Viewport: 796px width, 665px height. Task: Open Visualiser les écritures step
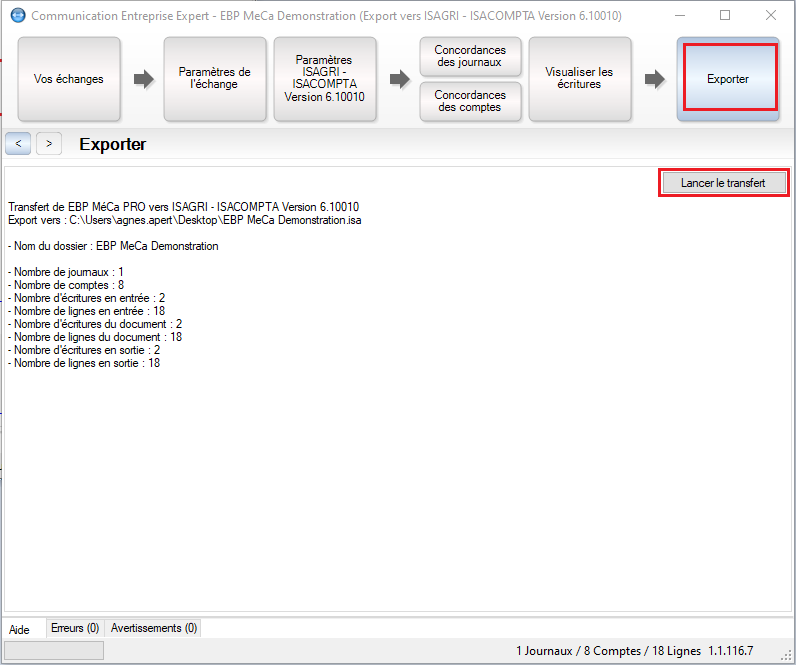[x=580, y=79]
